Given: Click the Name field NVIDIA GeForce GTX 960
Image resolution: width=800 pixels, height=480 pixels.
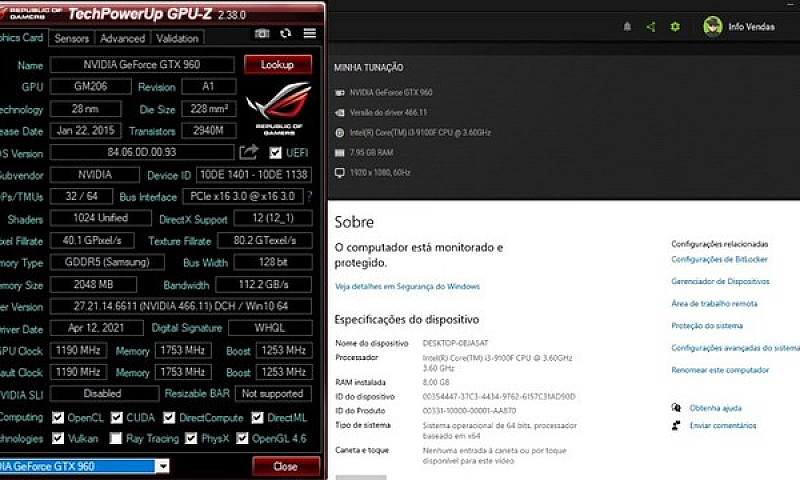Looking at the screenshot, I should 142,65.
